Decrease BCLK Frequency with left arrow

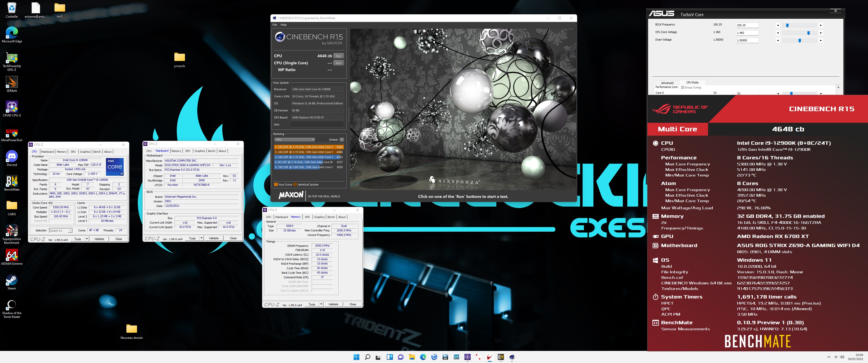point(778,25)
